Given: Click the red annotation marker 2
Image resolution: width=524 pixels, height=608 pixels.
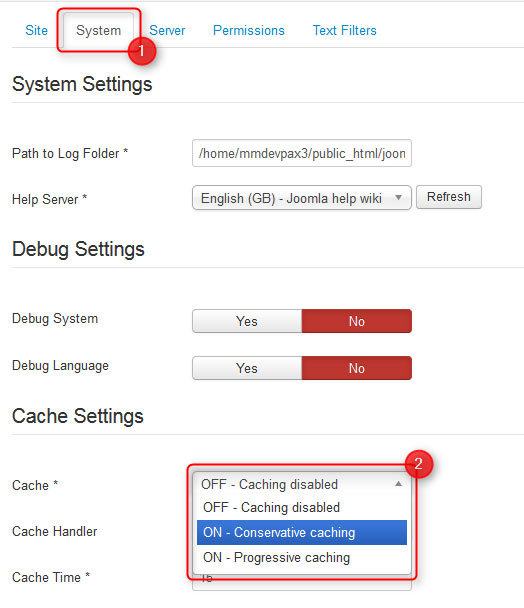Looking at the screenshot, I should point(419,464).
